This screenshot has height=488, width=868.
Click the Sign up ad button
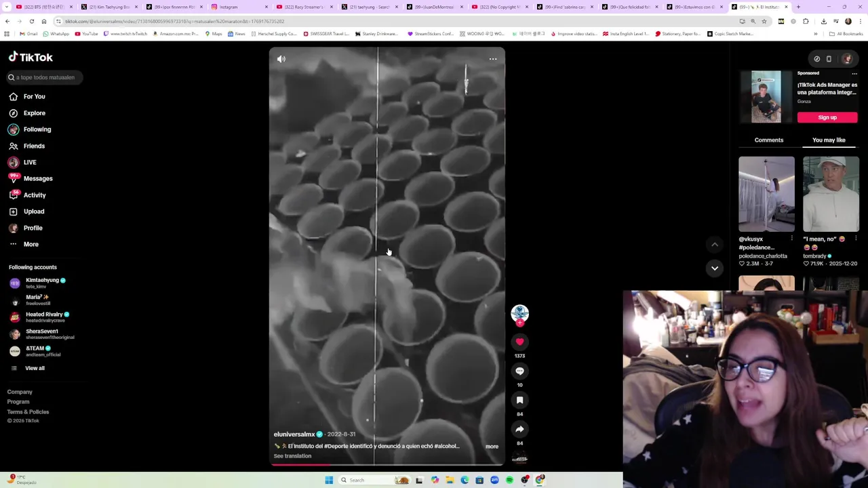tap(827, 118)
